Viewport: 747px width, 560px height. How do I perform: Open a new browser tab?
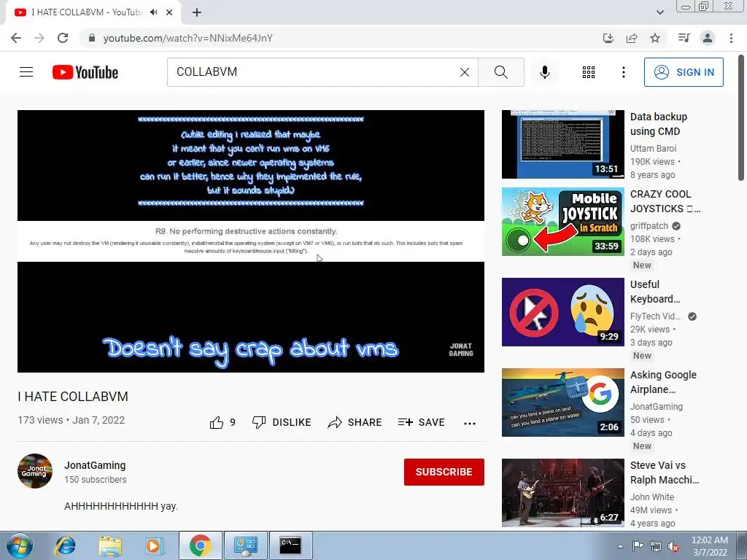[197, 12]
